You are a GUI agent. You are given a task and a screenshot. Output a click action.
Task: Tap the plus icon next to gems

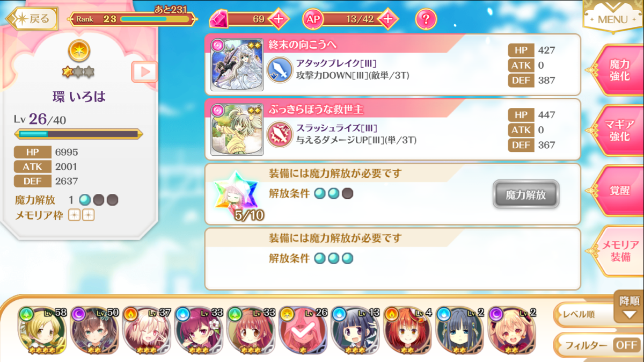[279, 20]
